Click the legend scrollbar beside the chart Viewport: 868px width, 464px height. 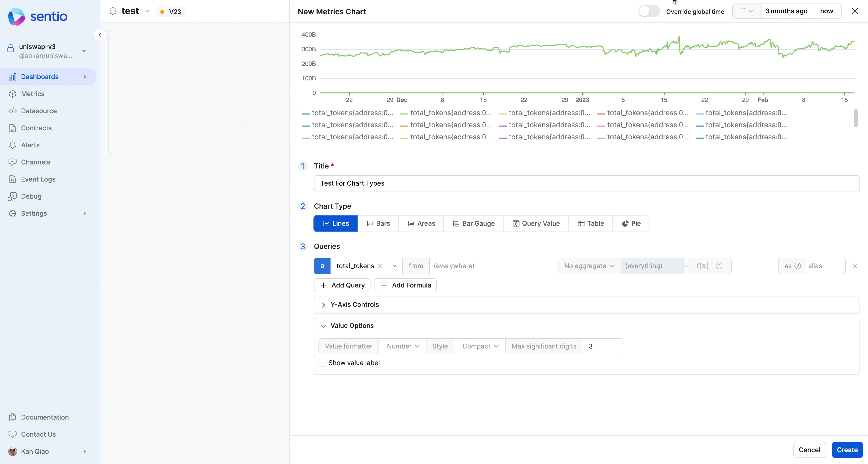click(855, 118)
